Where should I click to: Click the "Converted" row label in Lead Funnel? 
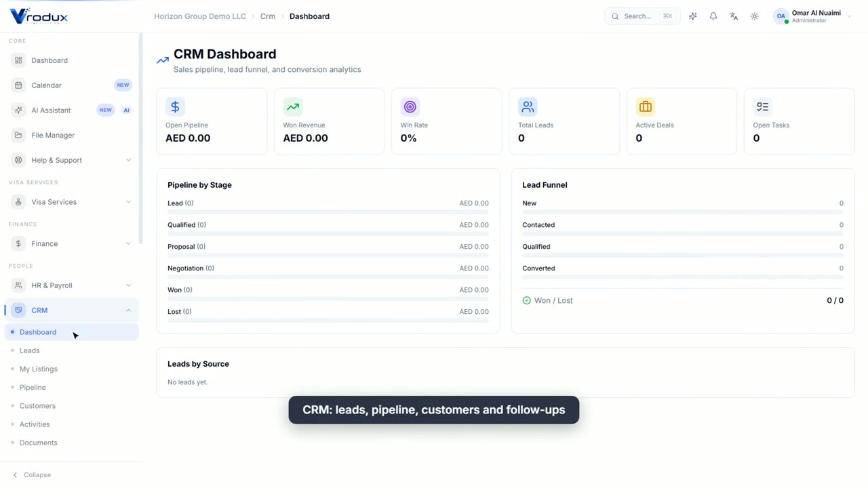538,268
